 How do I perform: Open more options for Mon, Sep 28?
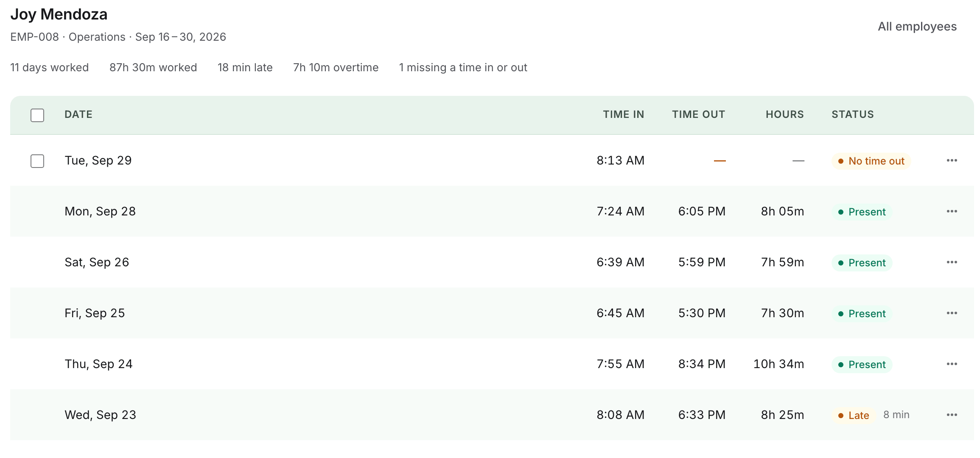[x=952, y=211]
